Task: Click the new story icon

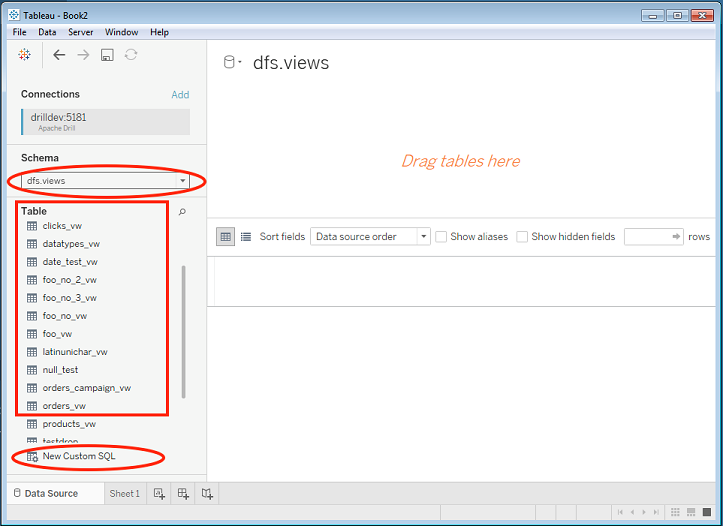Action: point(207,494)
